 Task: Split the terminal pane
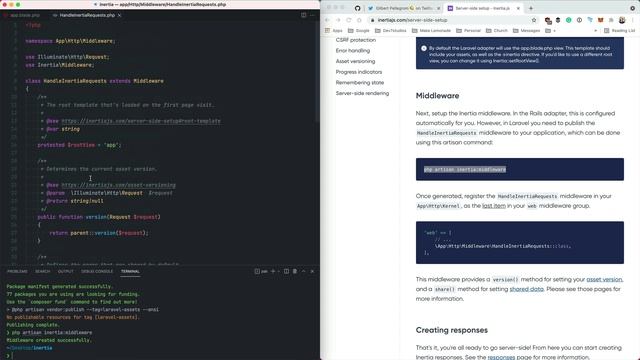286,271
